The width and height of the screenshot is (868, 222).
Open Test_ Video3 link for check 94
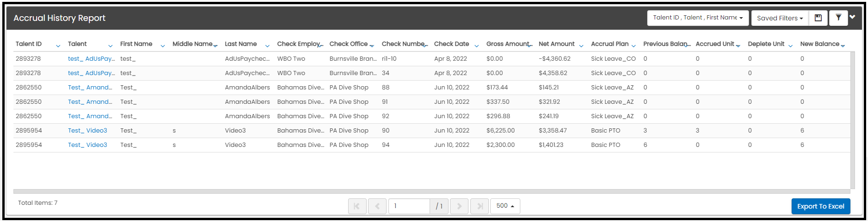[87, 145]
